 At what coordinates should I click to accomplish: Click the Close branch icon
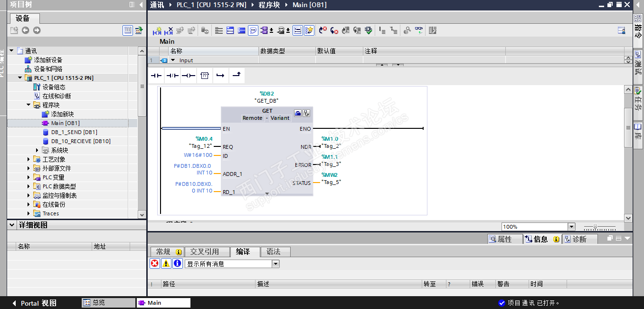point(237,76)
